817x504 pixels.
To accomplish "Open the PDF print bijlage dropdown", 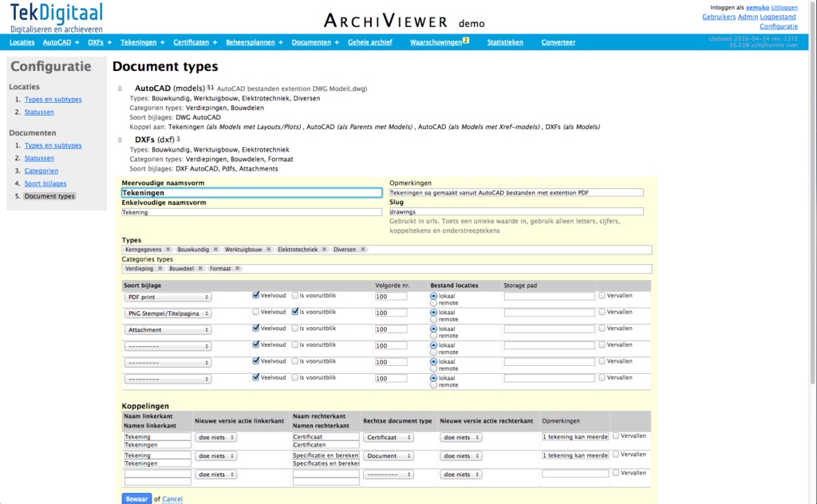I will (168, 297).
